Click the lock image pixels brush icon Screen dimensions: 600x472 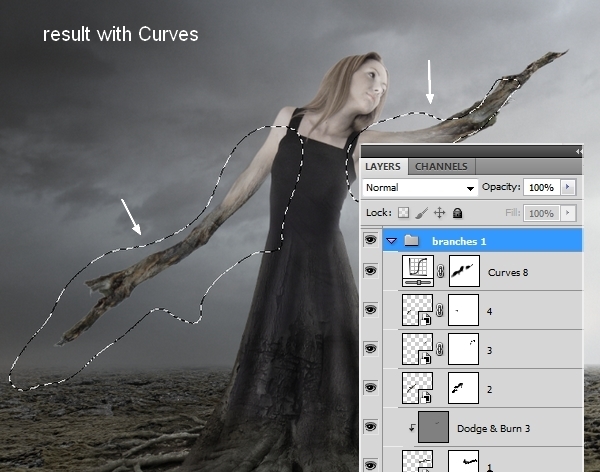click(x=421, y=213)
